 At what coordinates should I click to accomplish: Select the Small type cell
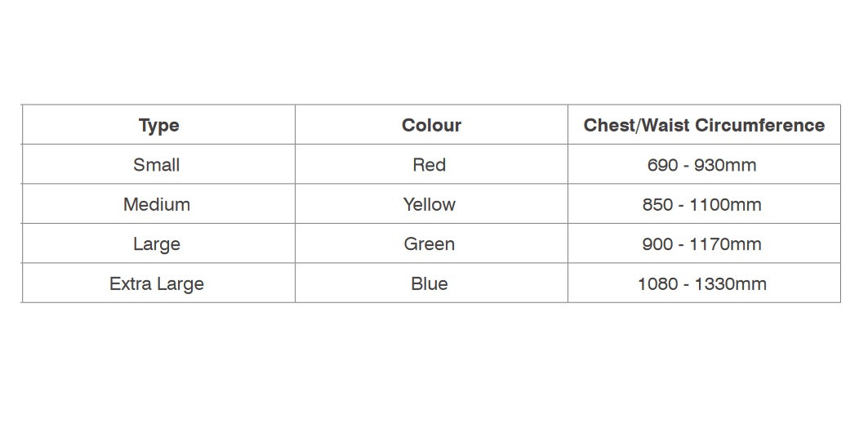pos(158,164)
